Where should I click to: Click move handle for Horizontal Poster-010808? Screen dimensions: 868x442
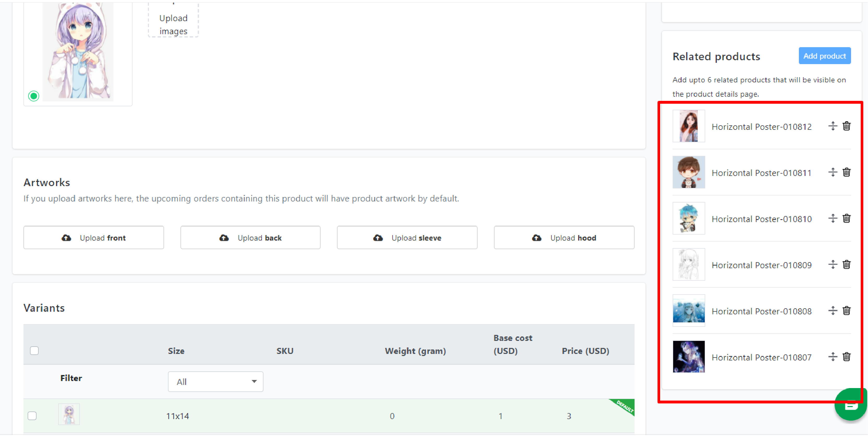click(833, 310)
